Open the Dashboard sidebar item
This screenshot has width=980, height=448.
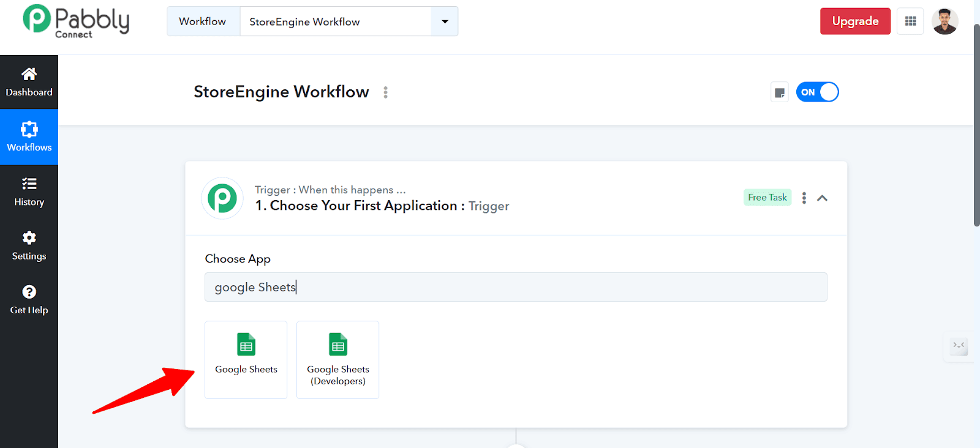coord(29,82)
